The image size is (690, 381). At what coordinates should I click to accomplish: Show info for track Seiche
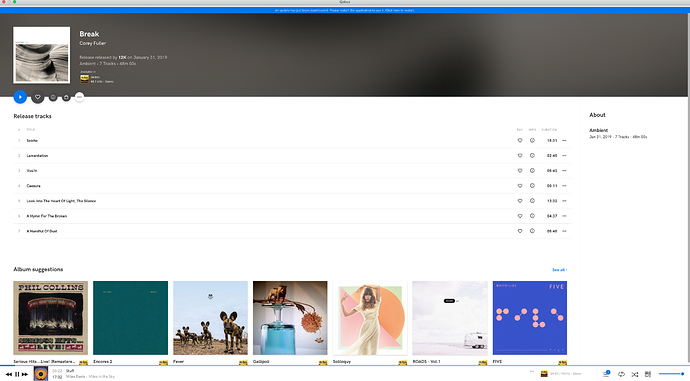532,140
